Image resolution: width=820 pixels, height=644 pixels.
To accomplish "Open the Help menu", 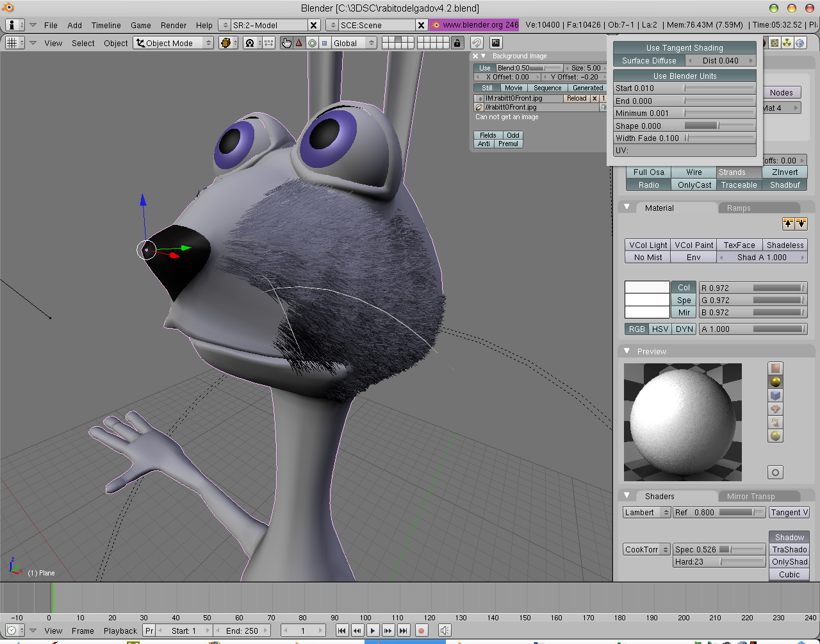I will pos(204,25).
